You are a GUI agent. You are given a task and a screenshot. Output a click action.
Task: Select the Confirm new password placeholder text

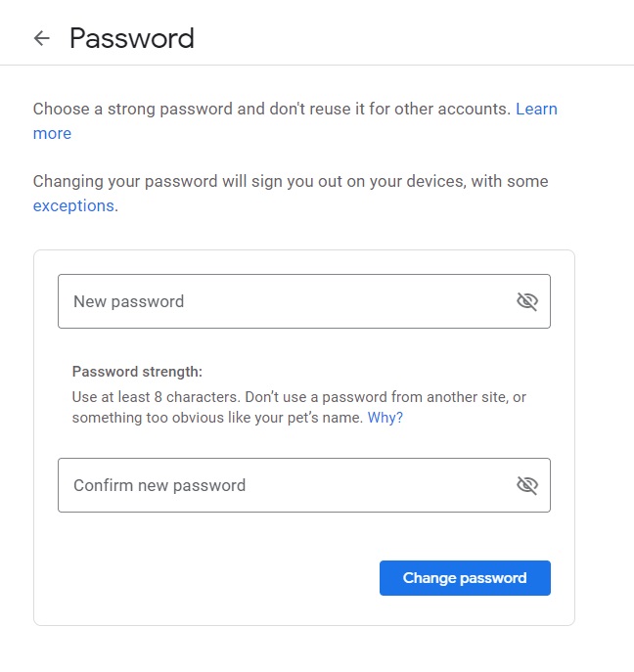click(x=159, y=485)
